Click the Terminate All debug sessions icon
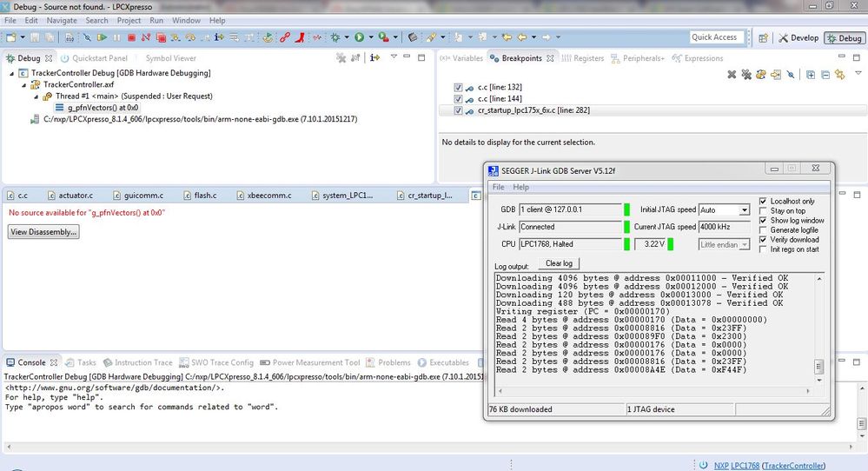 coord(161,37)
